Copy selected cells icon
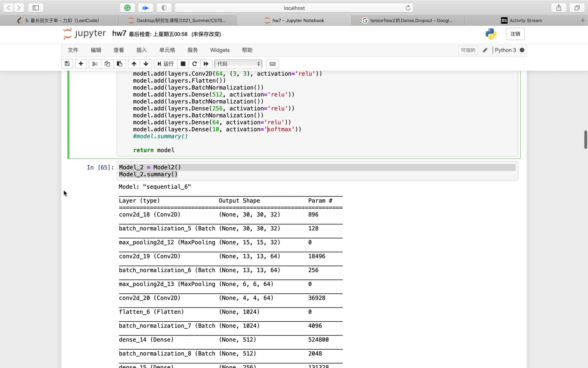Image resolution: width=588 pixels, height=368 pixels. [107, 64]
